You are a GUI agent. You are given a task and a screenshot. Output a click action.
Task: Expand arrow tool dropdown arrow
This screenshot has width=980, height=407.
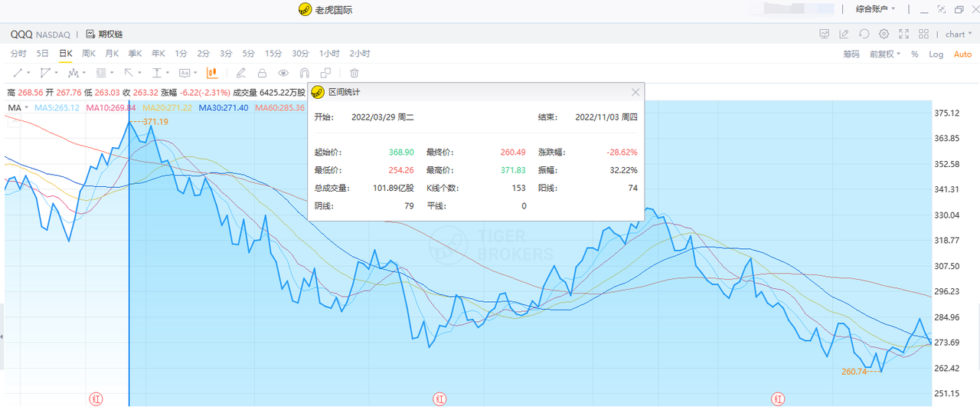tap(140, 73)
